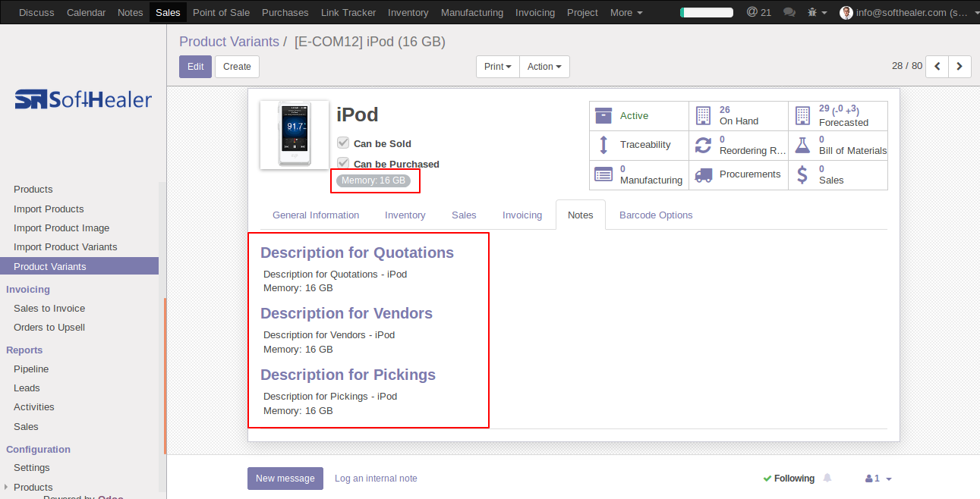
Task: Expand the More menu
Action: (x=626, y=12)
